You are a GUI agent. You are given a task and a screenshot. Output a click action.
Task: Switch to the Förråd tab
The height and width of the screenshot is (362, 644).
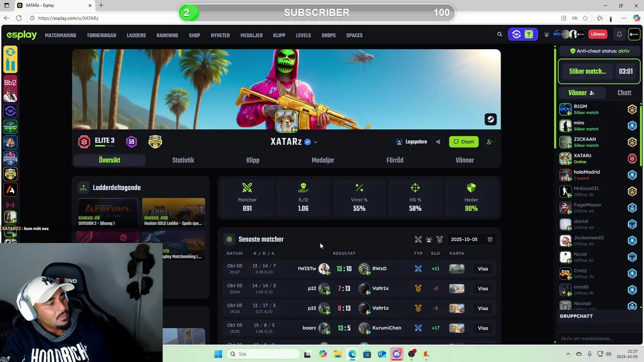(x=394, y=160)
